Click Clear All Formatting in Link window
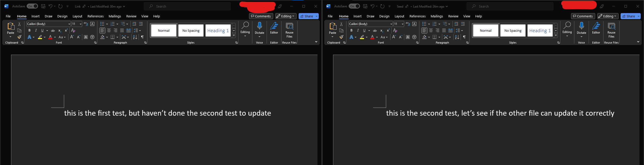 [73, 30]
